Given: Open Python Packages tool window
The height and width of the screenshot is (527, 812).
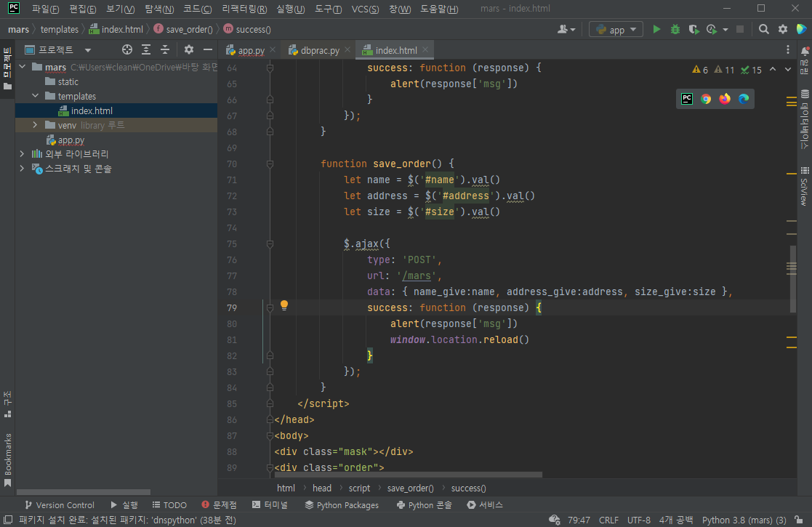Looking at the screenshot, I should tap(342, 504).
